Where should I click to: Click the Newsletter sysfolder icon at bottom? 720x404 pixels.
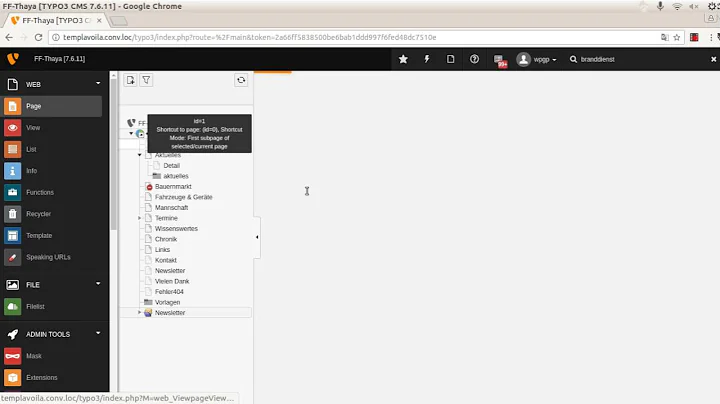[148, 313]
